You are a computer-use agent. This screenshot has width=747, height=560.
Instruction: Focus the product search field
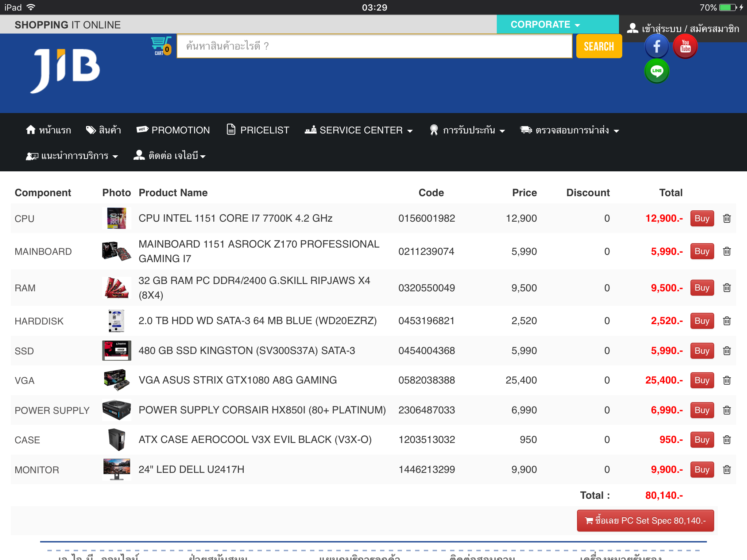tap(374, 46)
